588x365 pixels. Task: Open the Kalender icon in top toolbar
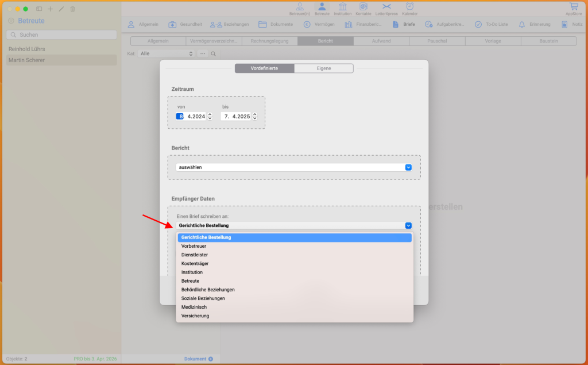[409, 9]
